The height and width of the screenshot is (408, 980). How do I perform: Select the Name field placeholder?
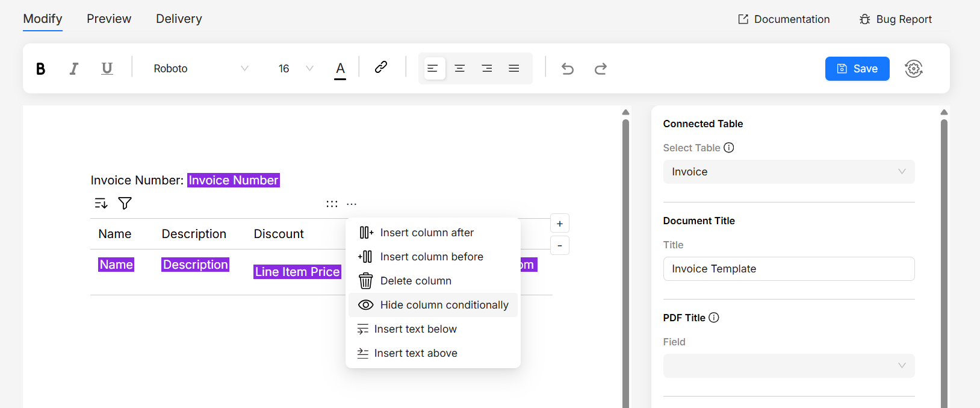[x=116, y=265]
